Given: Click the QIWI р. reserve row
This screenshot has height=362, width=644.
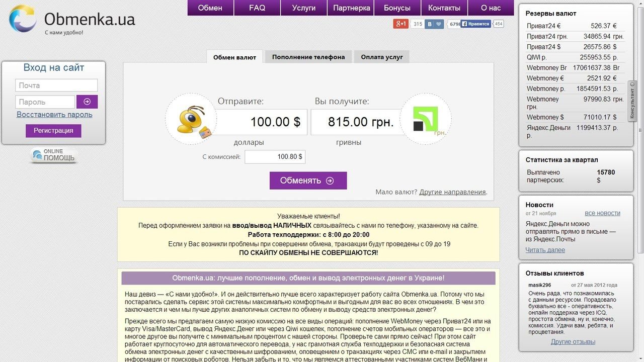Looking at the screenshot, I should (576, 57).
